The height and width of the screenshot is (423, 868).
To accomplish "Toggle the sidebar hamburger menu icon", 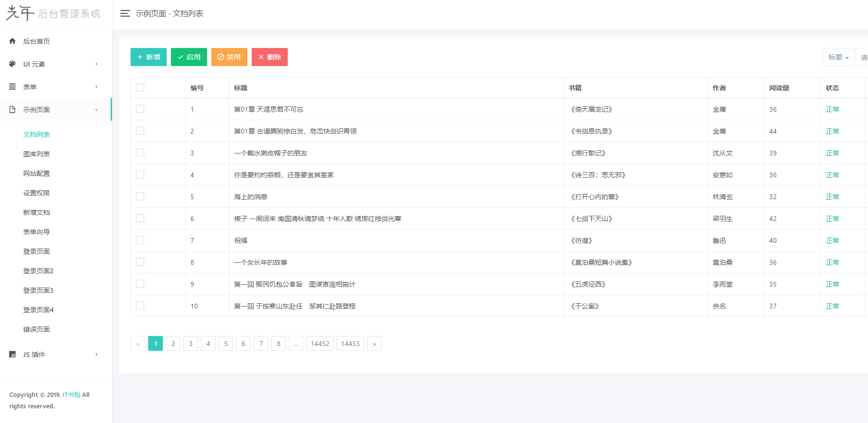I will click(x=125, y=13).
